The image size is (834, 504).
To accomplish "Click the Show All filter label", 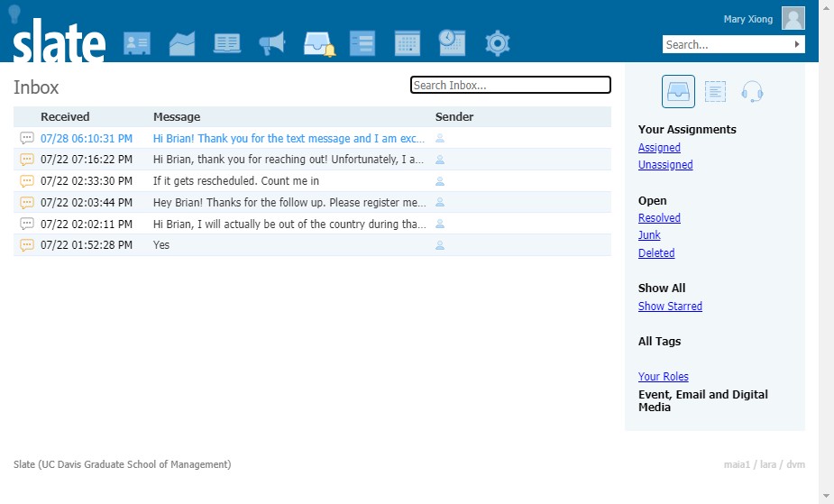I will pos(662,289).
